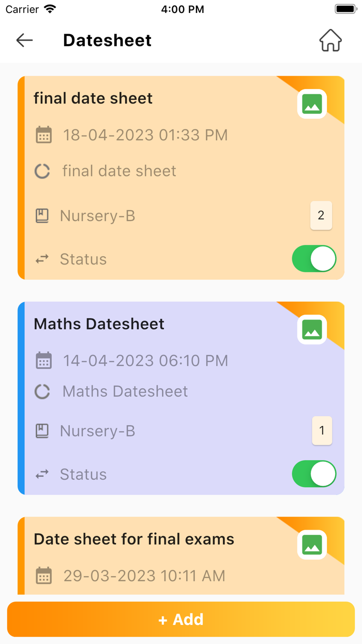Viewport: 362px width, 644px height.
Task: Tap the calendar icon next to 29-03-2023
Action: 44,576
